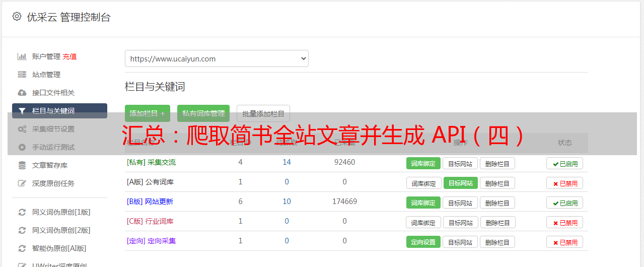Viewport: 644px width, 267px height.
Task: Click the red 充值 link
Action: coord(70,56)
